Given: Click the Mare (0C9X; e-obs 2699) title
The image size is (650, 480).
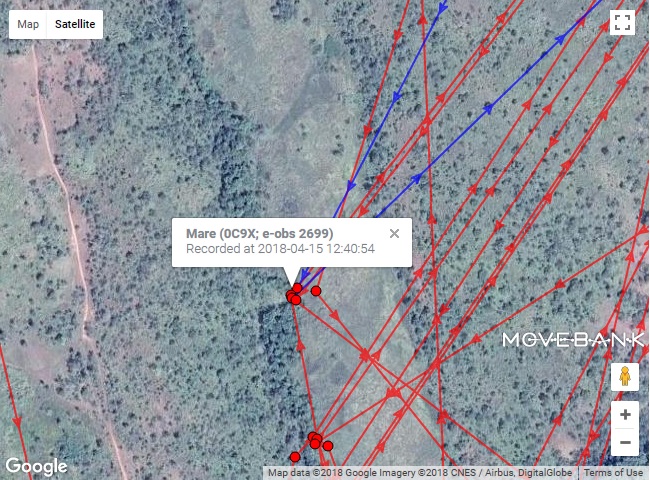Looking at the screenshot, I should pos(260,234).
